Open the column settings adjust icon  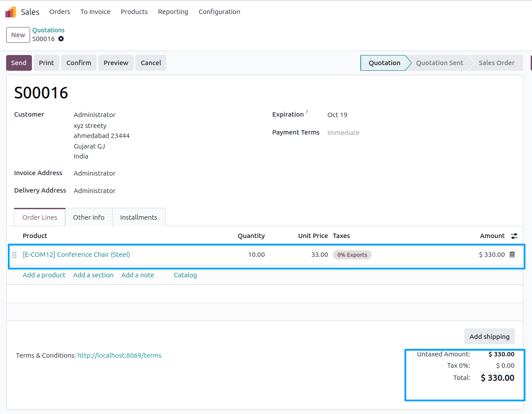point(514,236)
